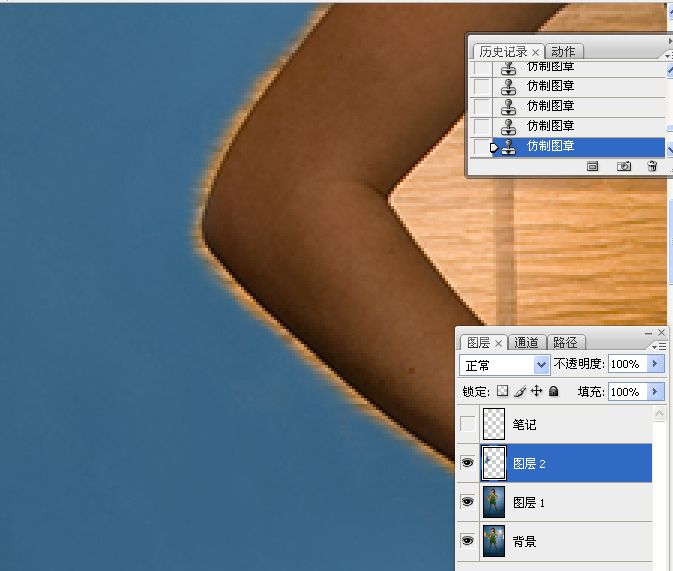Screen dimensions: 673x571
Task: Hide the 图层 2 layer
Action: click(x=467, y=463)
